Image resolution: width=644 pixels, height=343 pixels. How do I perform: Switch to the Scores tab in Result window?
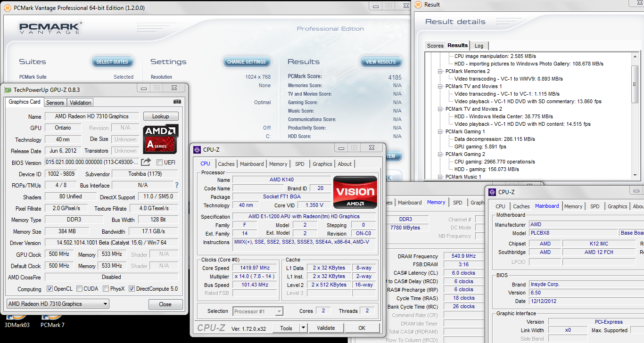pos(435,46)
